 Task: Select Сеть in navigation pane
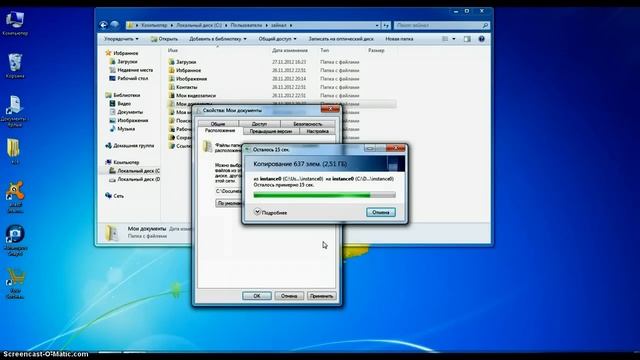pos(114,196)
